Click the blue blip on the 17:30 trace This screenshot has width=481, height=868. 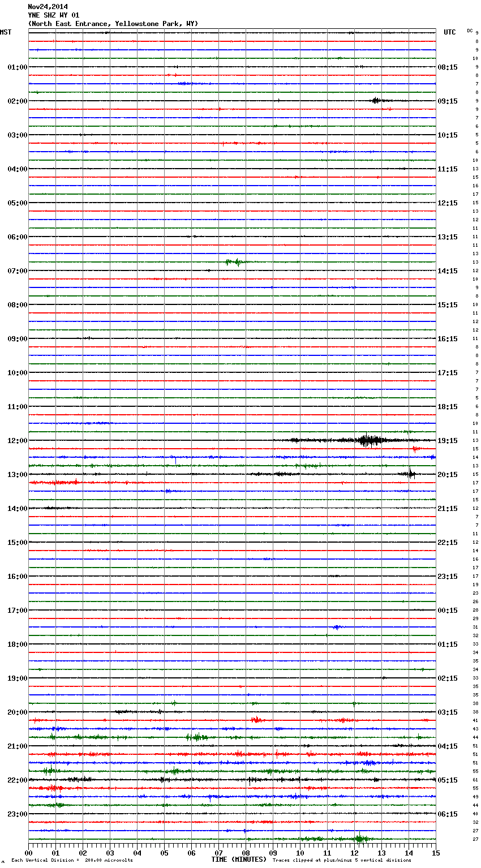point(337,627)
